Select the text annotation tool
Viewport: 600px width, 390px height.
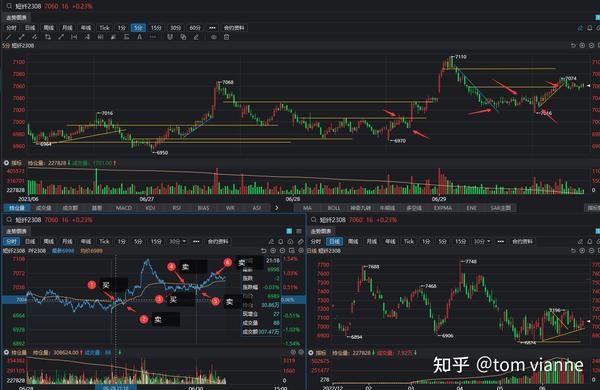(x=140, y=37)
